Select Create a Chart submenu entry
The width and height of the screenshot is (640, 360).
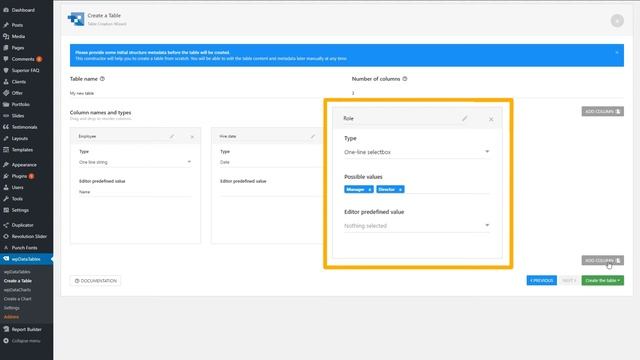(18, 299)
